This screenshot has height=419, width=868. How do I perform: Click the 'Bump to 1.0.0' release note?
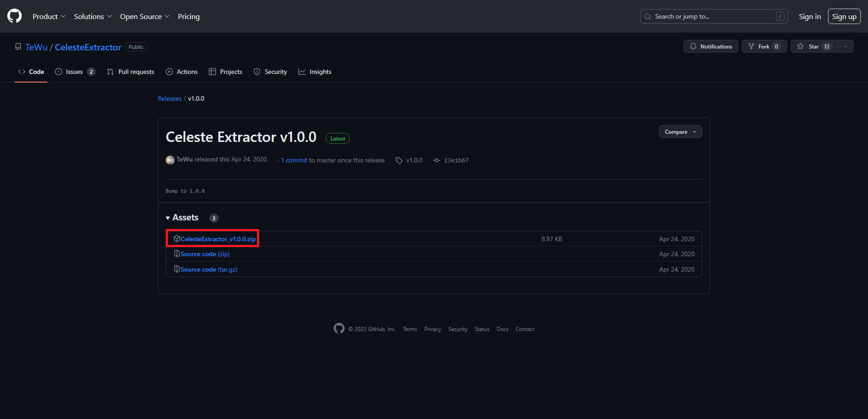click(185, 191)
